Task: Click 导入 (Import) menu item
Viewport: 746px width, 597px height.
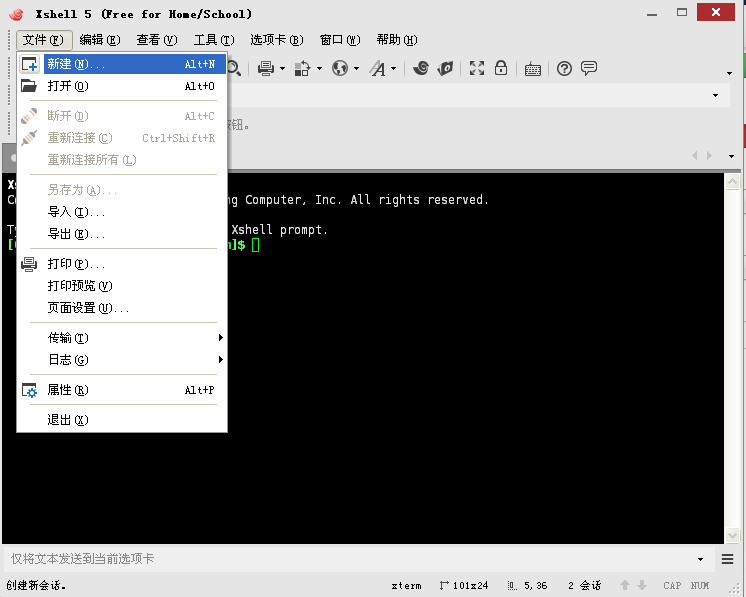Action: (x=122, y=212)
